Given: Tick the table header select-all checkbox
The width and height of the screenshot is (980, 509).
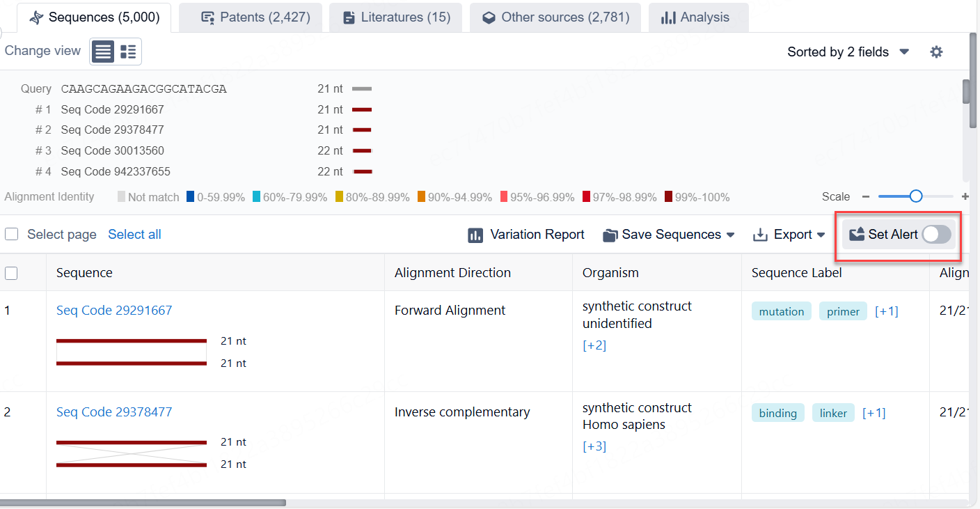Looking at the screenshot, I should [11, 273].
